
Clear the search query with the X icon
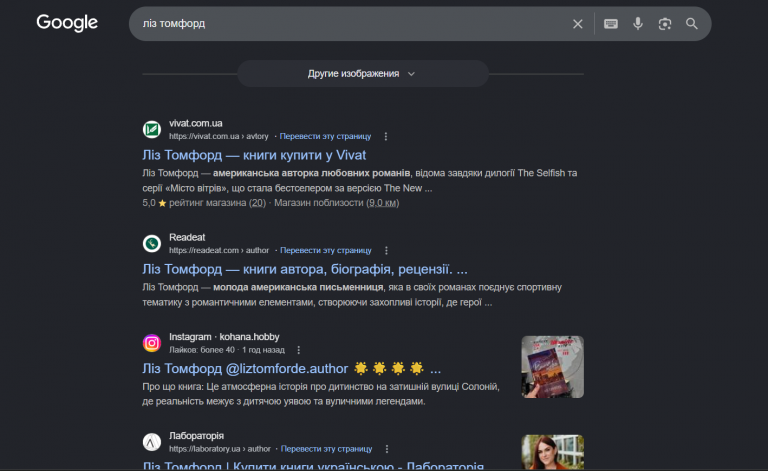(577, 24)
